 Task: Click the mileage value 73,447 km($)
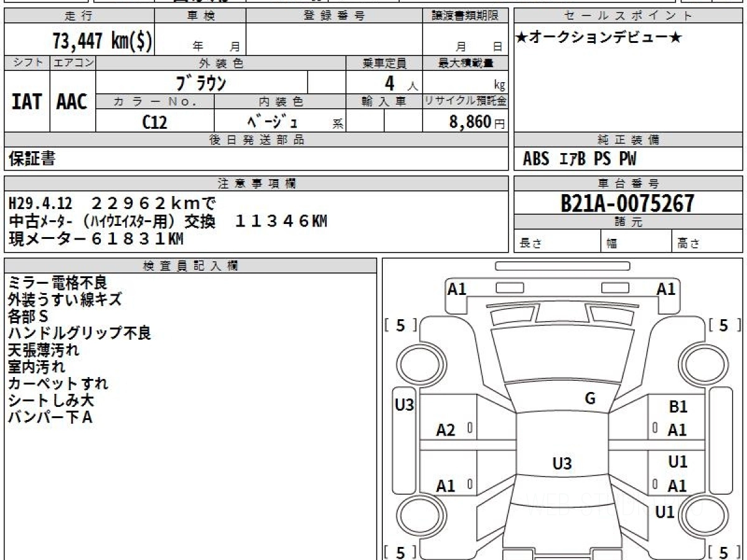(101, 41)
